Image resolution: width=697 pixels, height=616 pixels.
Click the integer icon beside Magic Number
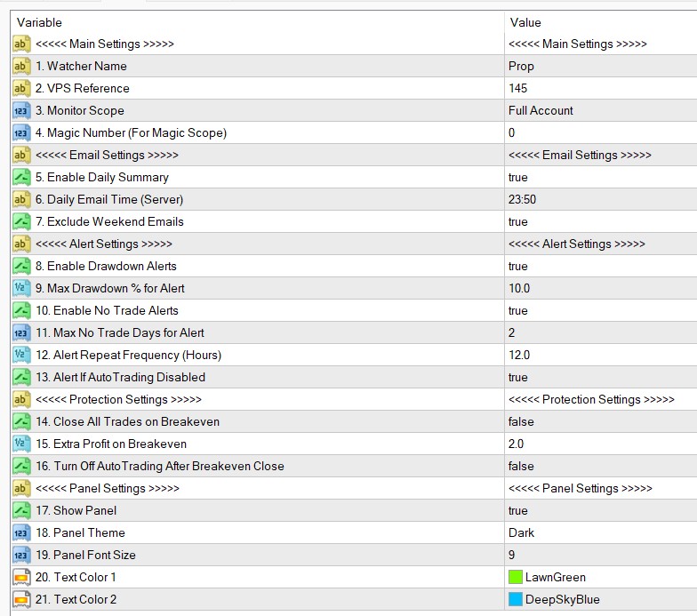tap(21, 133)
